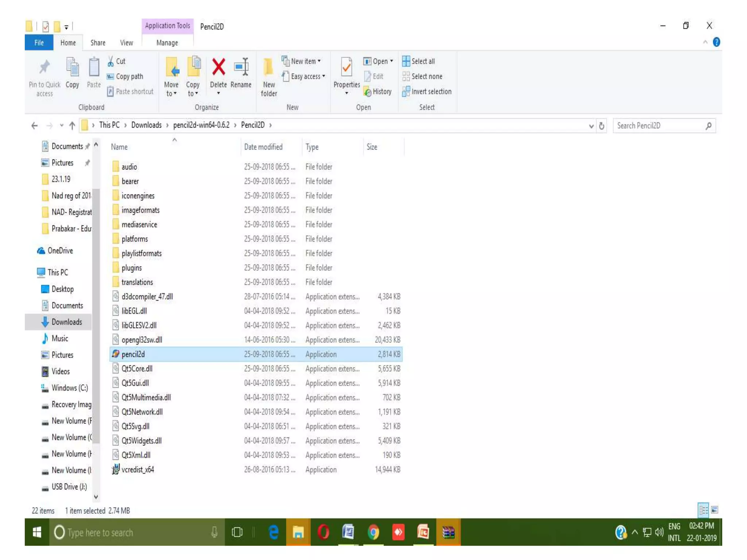
Task: Click the red Delete icon in ribbon
Action: tap(218, 67)
